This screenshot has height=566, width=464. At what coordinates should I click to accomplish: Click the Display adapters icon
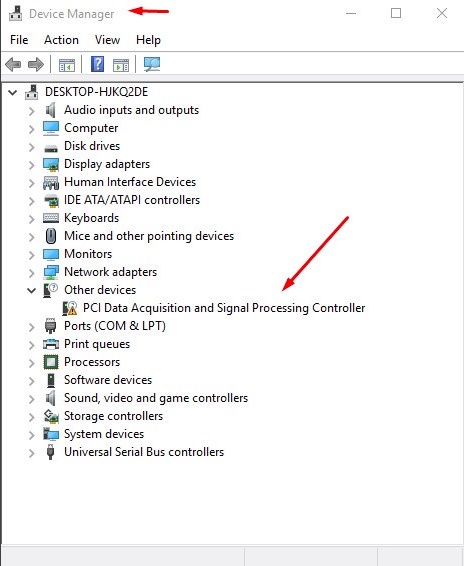[x=51, y=164]
